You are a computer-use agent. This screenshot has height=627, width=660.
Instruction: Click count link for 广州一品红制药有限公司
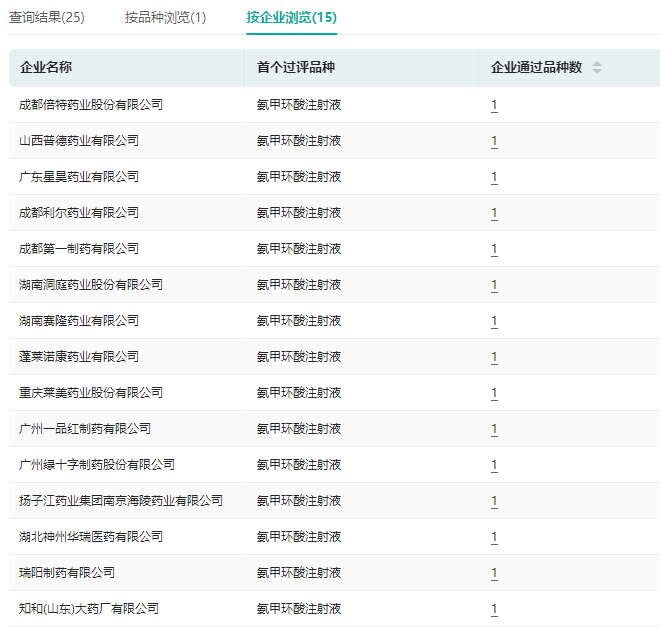click(x=494, y=429)
